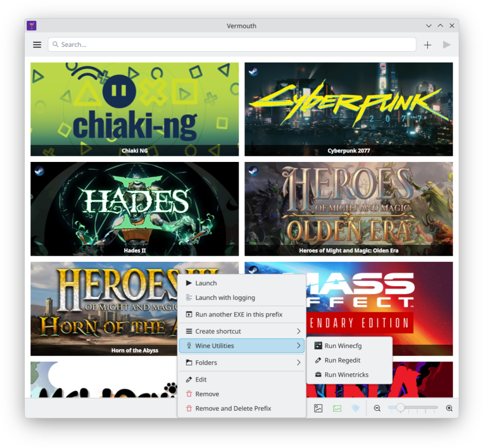The width and height of the screenshot is (483, 448).
Task: Click Run Winecfg in the submenu
Action: [x=349, y=346]
